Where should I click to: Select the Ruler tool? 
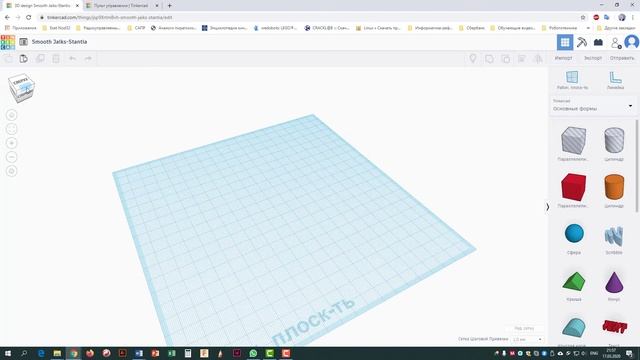coord(615,80)
